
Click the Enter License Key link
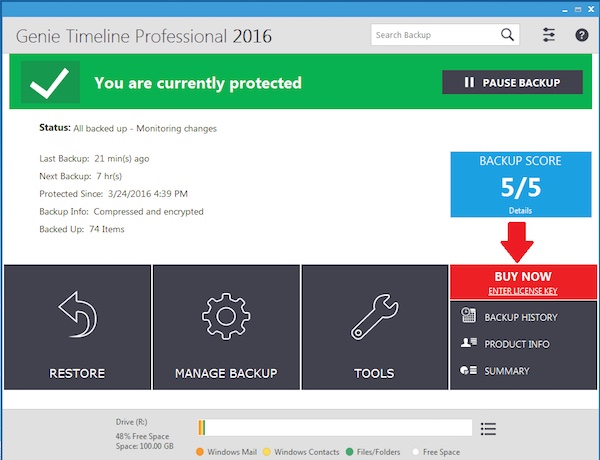click(523, 291)
